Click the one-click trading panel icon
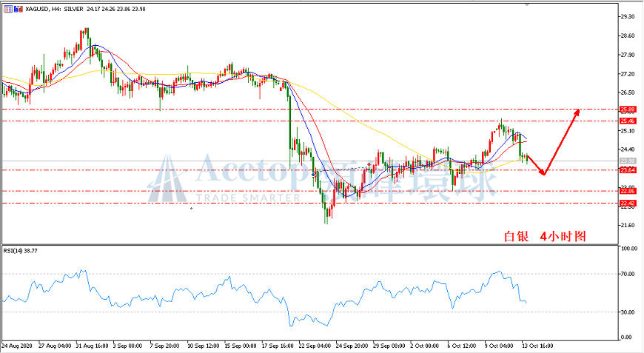The image size is (644, 353). tap(8, 9)
